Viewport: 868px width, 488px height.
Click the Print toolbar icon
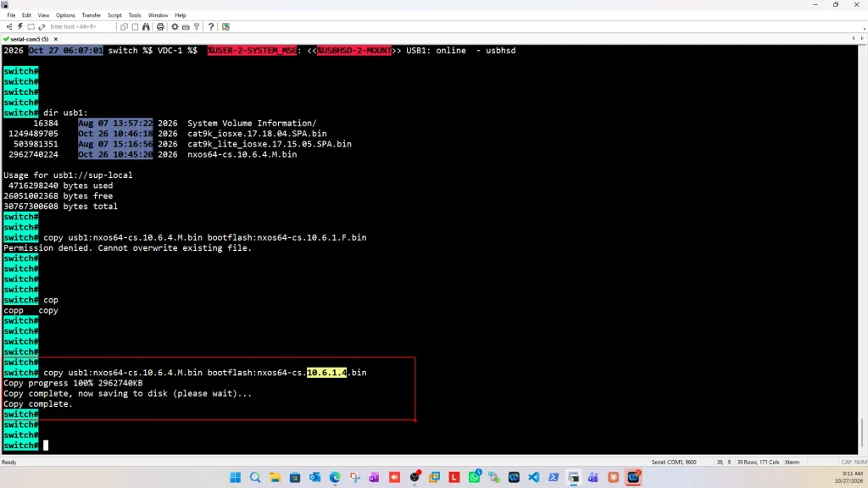160,26
